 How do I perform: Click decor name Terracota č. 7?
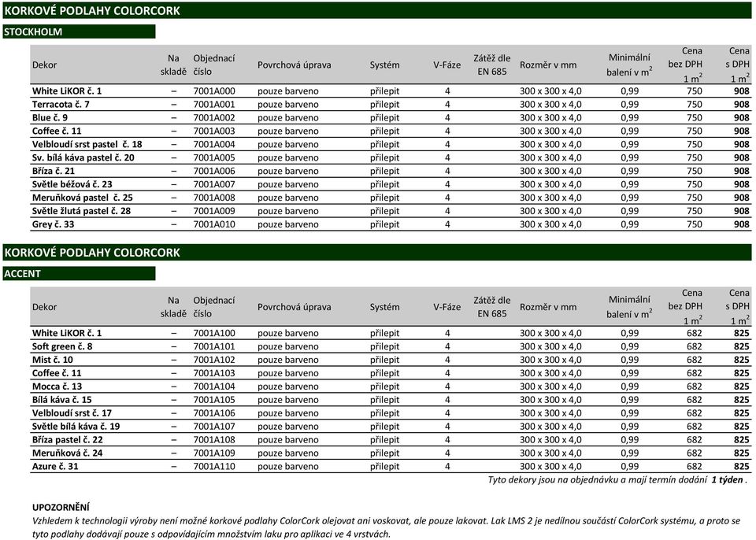(x=61, y=105)
